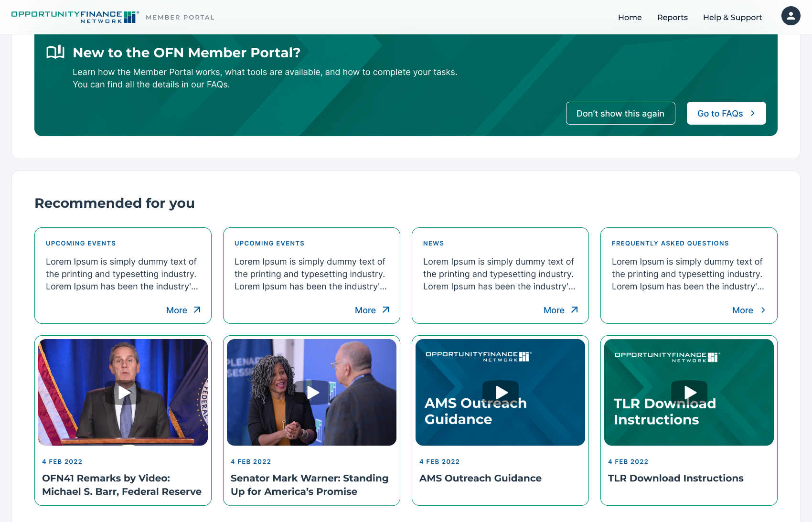Viewport: 812px width, 522px height.
Task: Click the 4 FEB 2022 date under Senator Warner
Action: pos(251,461)
